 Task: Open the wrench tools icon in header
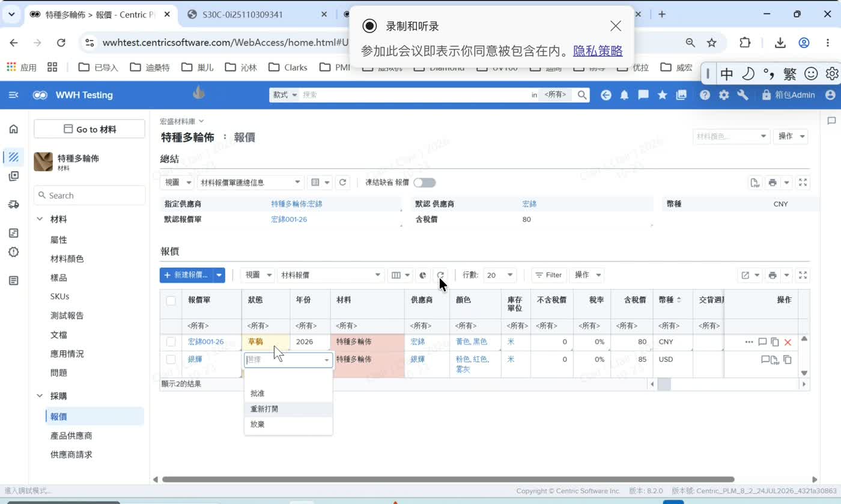[x=742, y=95]
